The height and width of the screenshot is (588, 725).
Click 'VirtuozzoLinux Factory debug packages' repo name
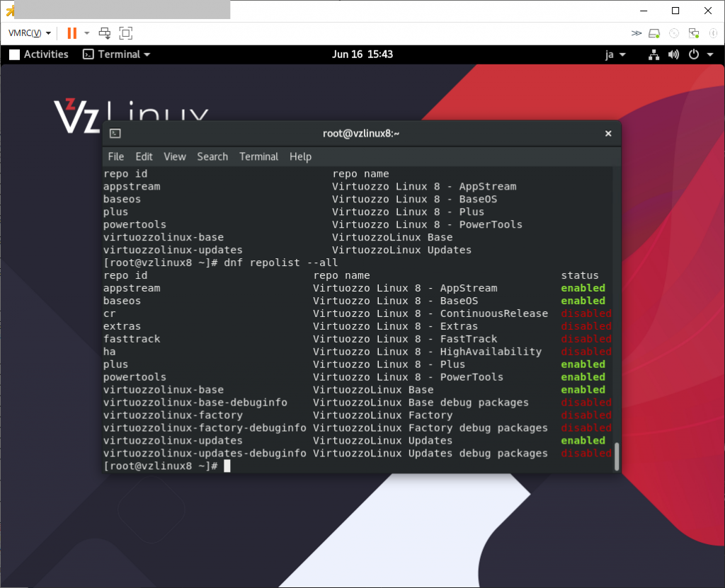point(430,428)
